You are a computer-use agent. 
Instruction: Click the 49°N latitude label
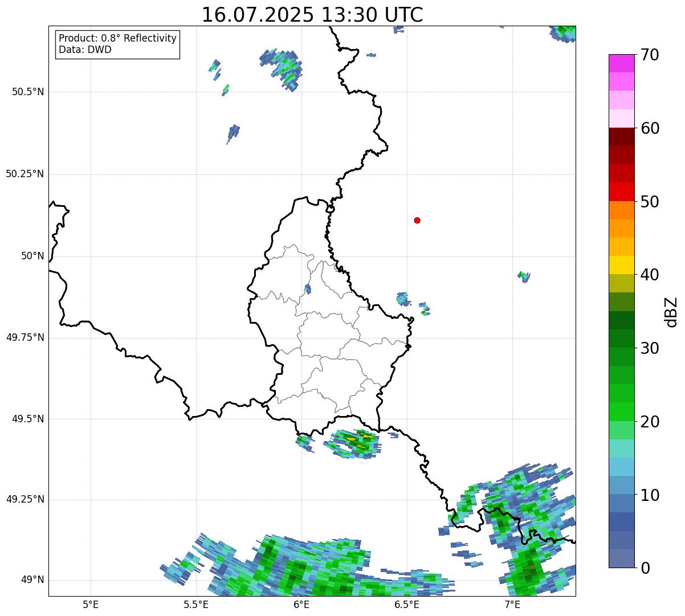point(32,580)
